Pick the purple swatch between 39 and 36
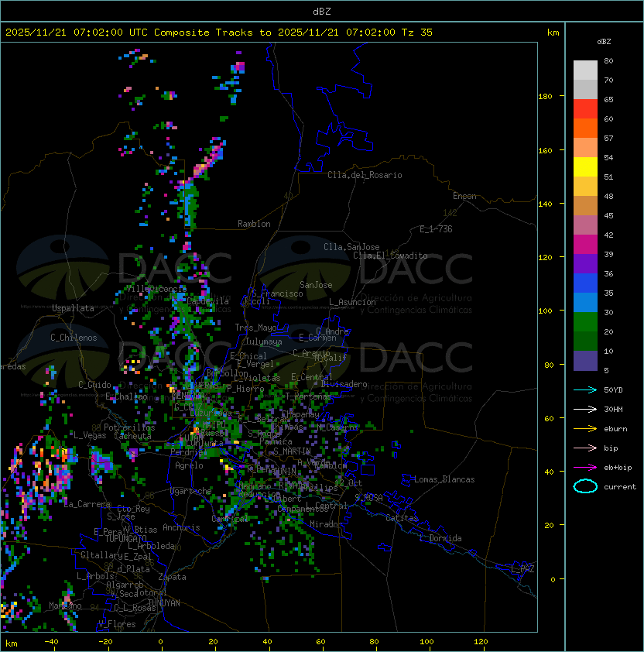 tap(585, 264)
